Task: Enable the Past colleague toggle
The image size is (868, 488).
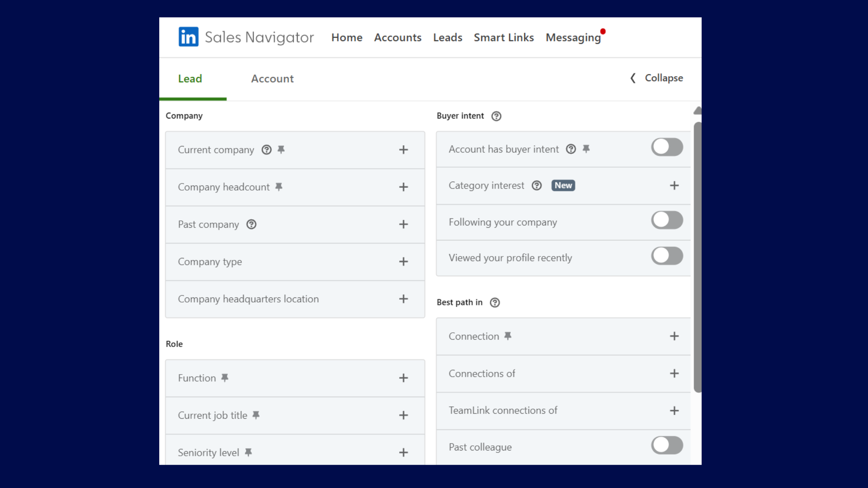Action: (667, 445)
